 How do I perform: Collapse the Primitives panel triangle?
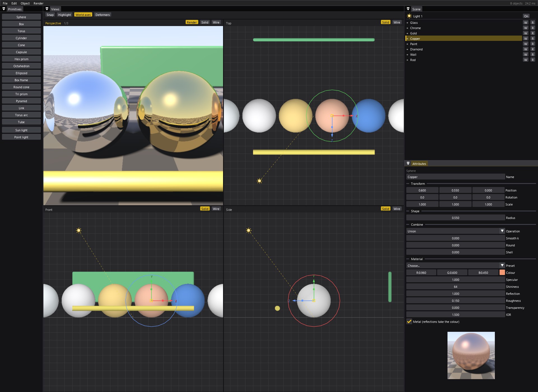coord(4,9)
